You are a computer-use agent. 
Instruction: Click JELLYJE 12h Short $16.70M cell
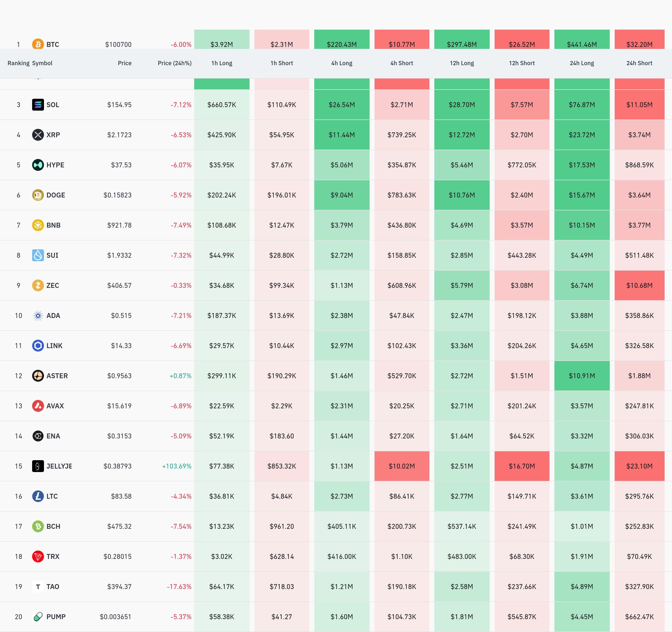click(522, 466)
